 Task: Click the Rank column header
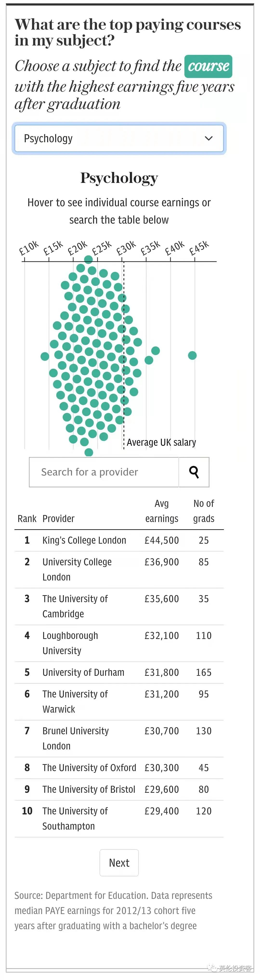pyautogui.click(x=27, y=519)
